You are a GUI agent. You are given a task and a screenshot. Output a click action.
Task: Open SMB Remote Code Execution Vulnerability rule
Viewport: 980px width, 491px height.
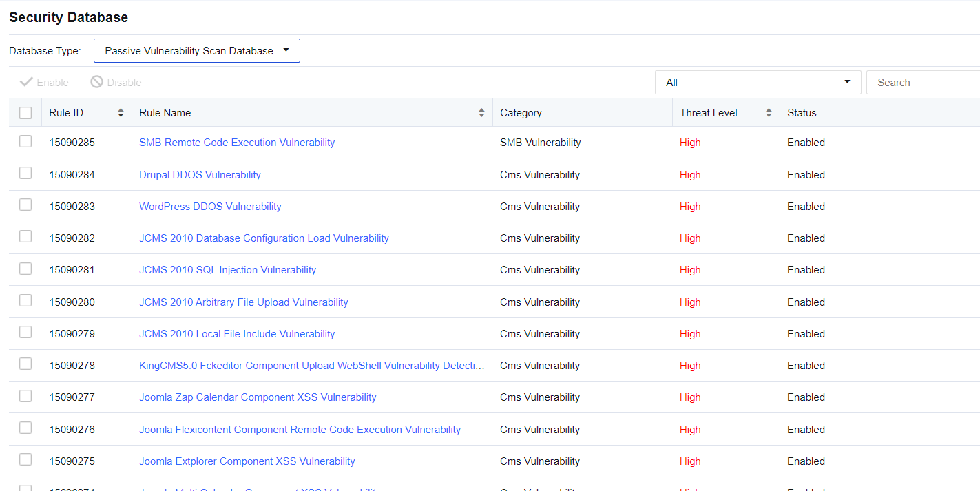tap(237, 143)
